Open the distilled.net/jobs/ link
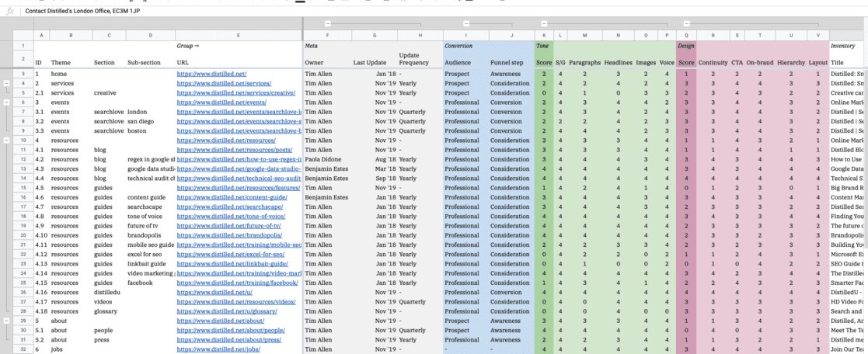 tap(218, 349)
